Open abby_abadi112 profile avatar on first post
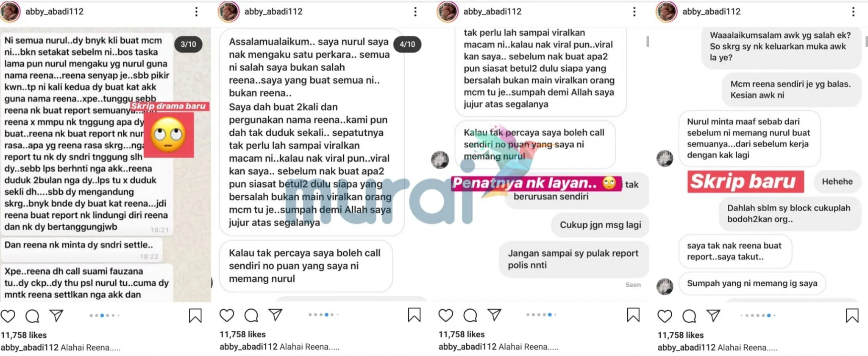Viewport: 868px width, 356px height. [10, 11]
